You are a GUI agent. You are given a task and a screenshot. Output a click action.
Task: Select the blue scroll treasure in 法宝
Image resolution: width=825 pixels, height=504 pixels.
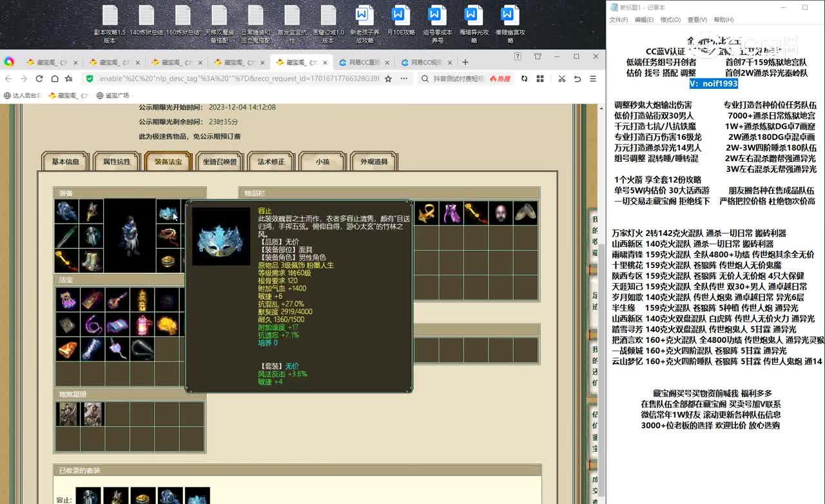click(x=117, y=324)
